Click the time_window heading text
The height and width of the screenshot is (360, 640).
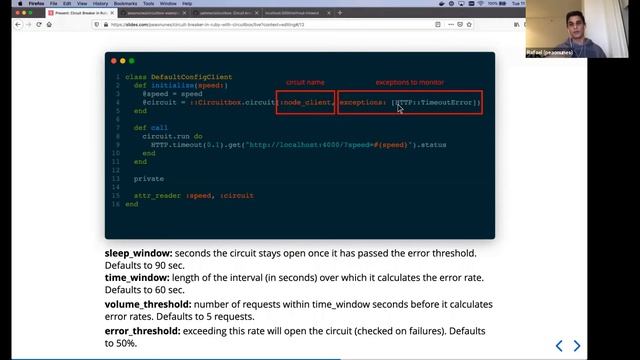137,278
